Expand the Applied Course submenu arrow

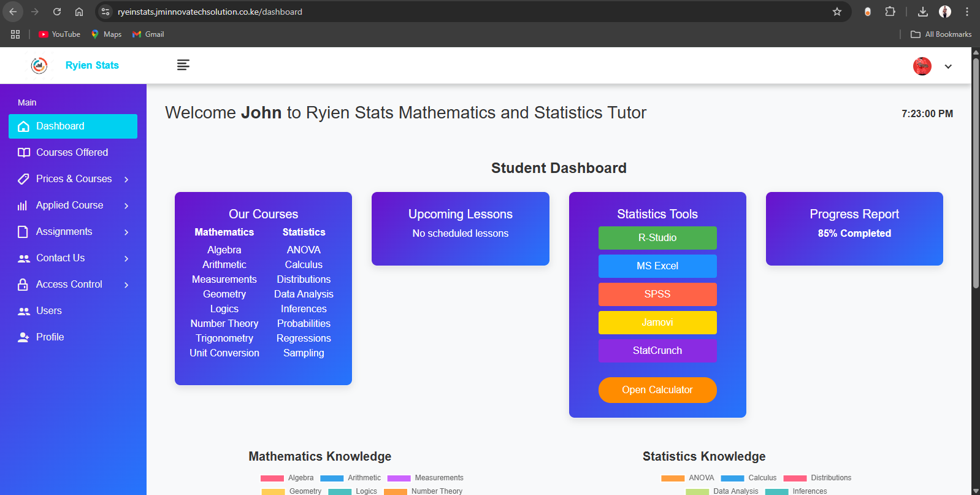pos(126,205)
